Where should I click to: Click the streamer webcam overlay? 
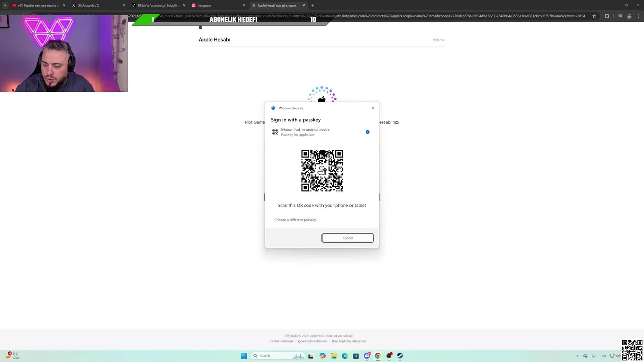tap(64, 53)
